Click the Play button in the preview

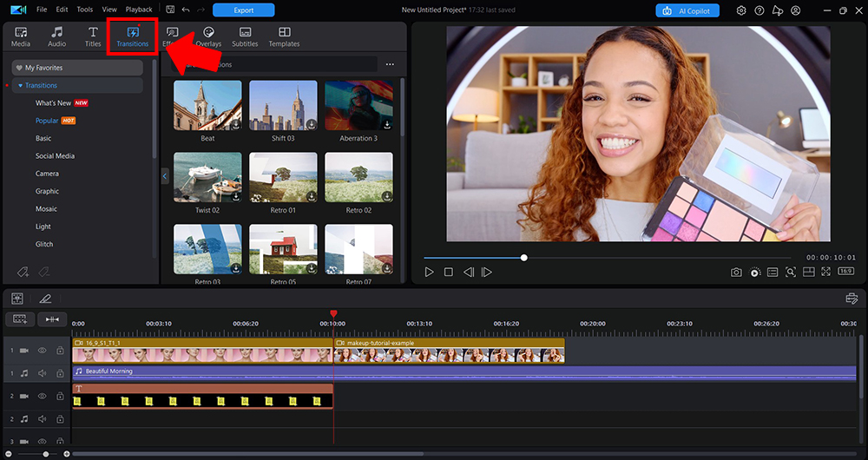(x=429, y=273)
